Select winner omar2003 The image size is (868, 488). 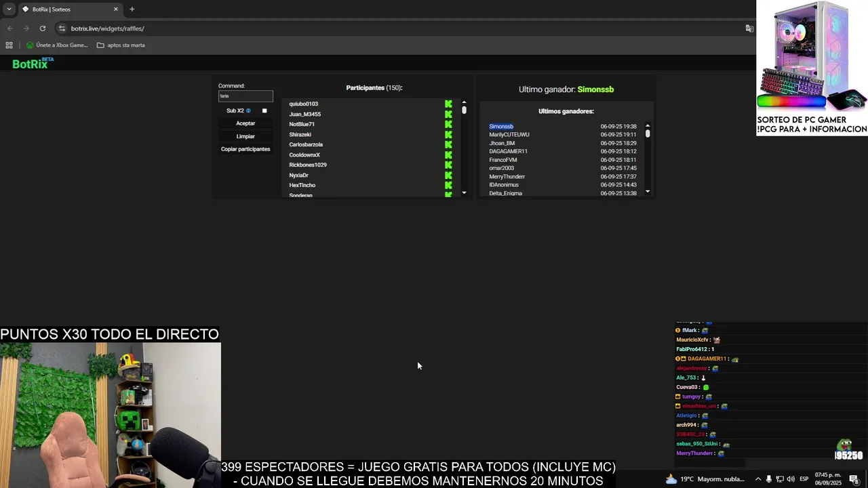502,168
